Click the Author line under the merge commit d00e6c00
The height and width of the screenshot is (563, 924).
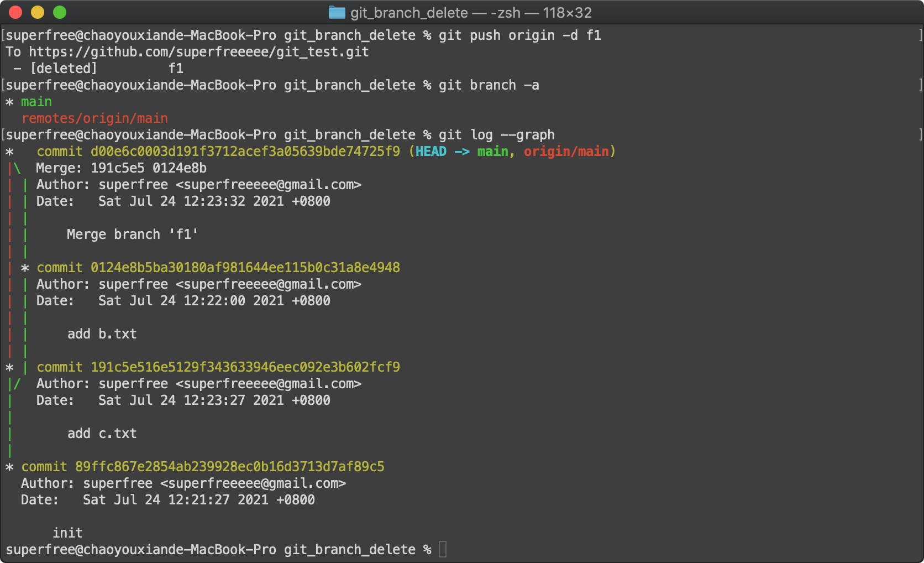click(x=199, y=185)
